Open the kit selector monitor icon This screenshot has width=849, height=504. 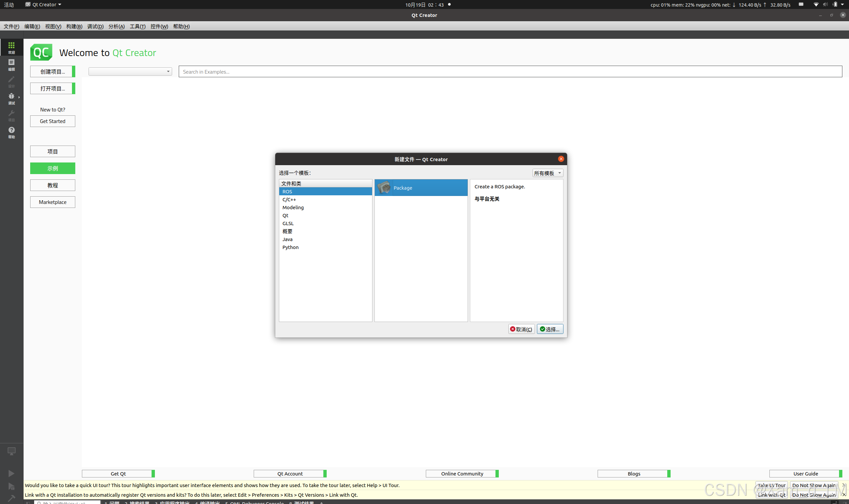click(x=11, y=451)
